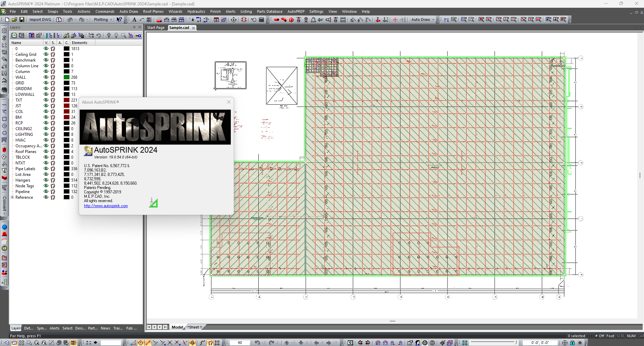Screen dimensions: 644x346
Task: Click the green WALL layer color swatch
Action: point(67,77)
